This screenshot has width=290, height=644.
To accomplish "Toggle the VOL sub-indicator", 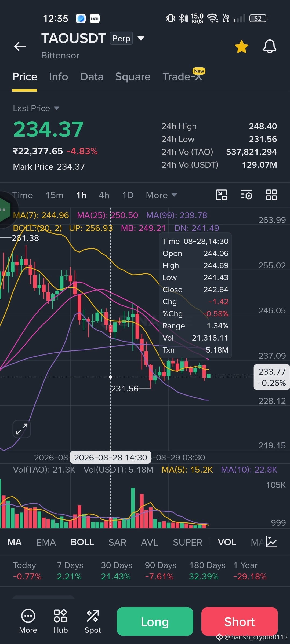I will (x=227, y=542).
